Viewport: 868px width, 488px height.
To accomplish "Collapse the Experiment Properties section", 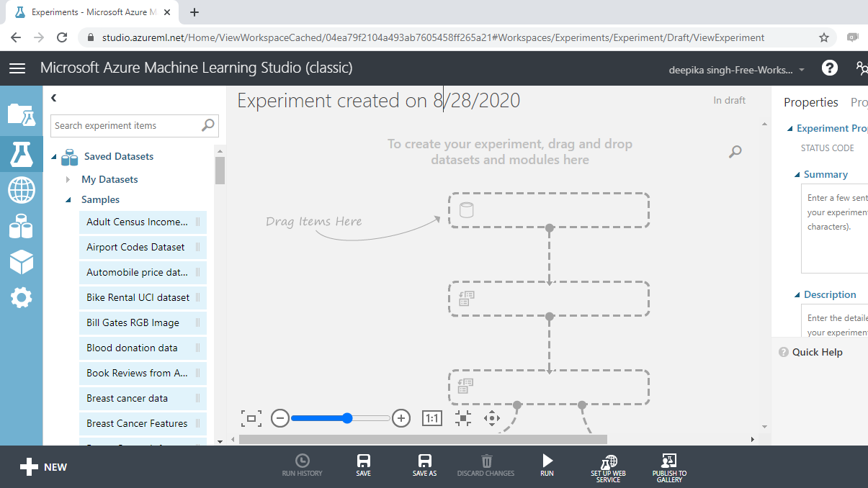I will [x=789, y=129].
